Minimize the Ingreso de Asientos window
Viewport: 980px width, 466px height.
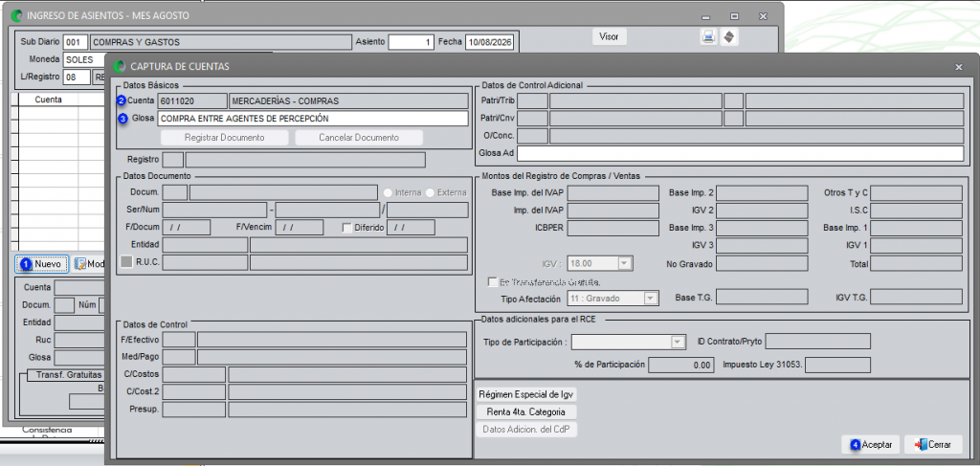(x=705, y=16)
